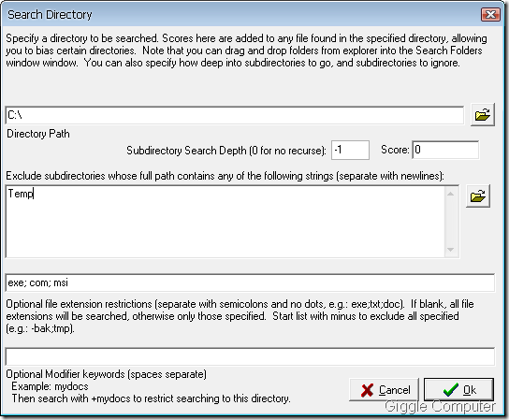Click the Cancel button
509x420 pixels.
(384, 390)
